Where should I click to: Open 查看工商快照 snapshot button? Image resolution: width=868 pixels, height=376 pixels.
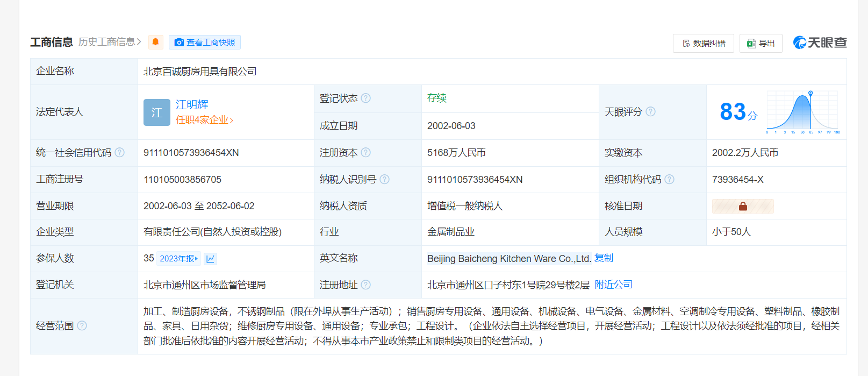coord(205,42)
